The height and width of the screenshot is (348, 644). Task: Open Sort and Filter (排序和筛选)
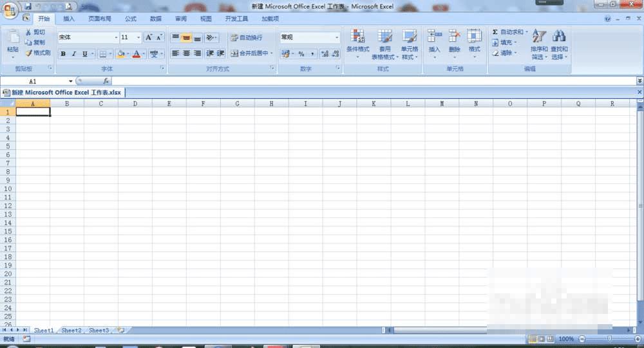point(539,44)
